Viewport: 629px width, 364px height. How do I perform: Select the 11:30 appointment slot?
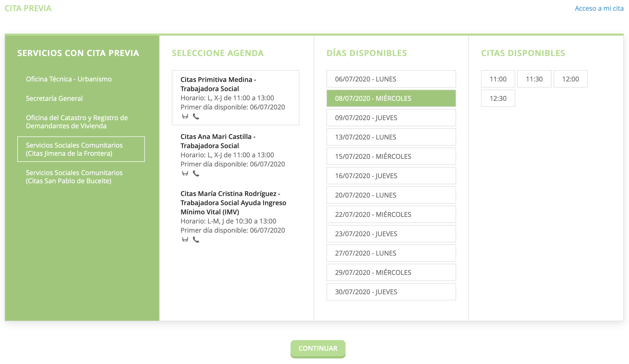coord(534,79)
